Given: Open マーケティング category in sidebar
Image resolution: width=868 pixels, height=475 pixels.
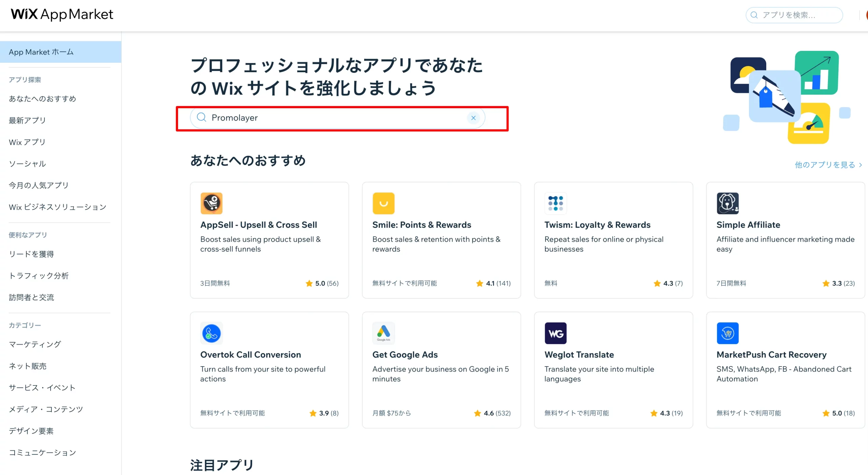Looking at the screenshot, I should click(x=35, y=344).
